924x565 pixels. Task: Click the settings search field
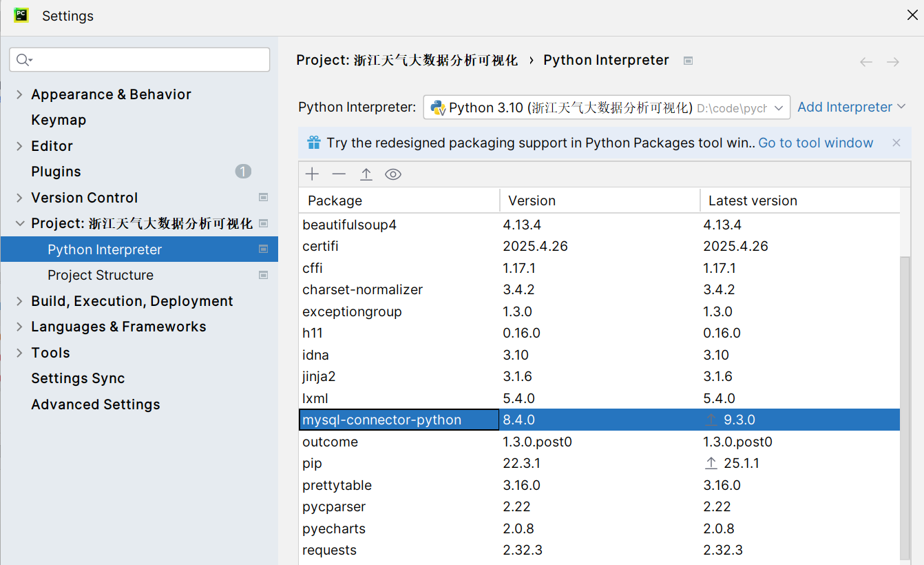[138, 60]
